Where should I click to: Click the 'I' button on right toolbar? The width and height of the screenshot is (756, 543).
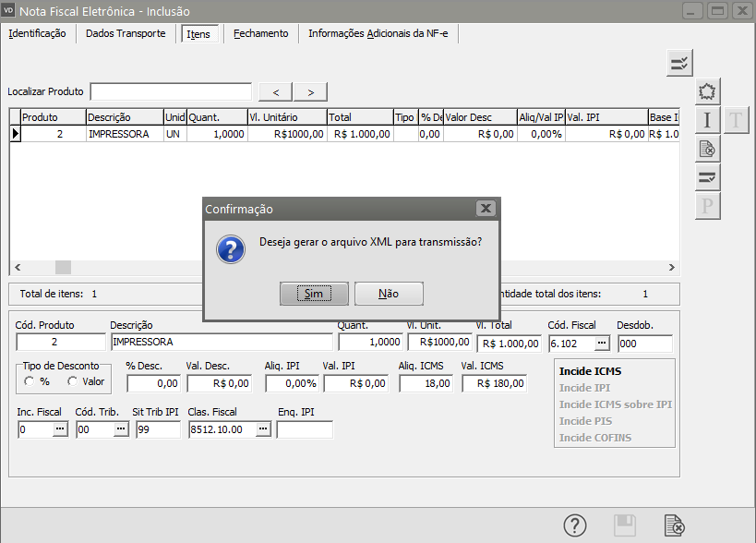(x=707, y=120)
